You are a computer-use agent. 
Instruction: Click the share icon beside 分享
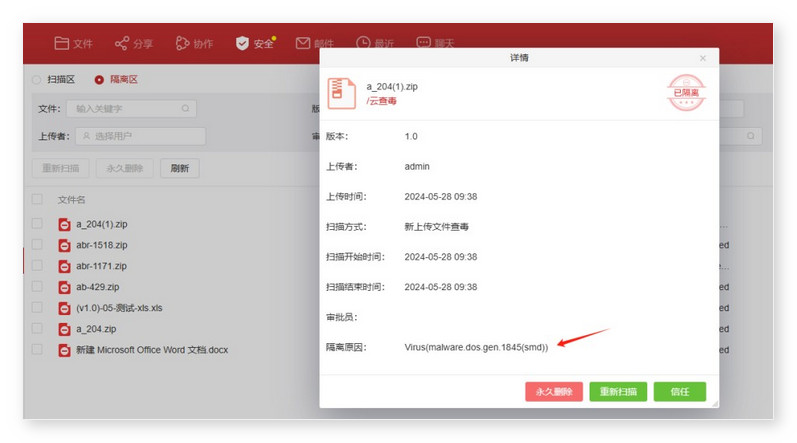[121, 44]
